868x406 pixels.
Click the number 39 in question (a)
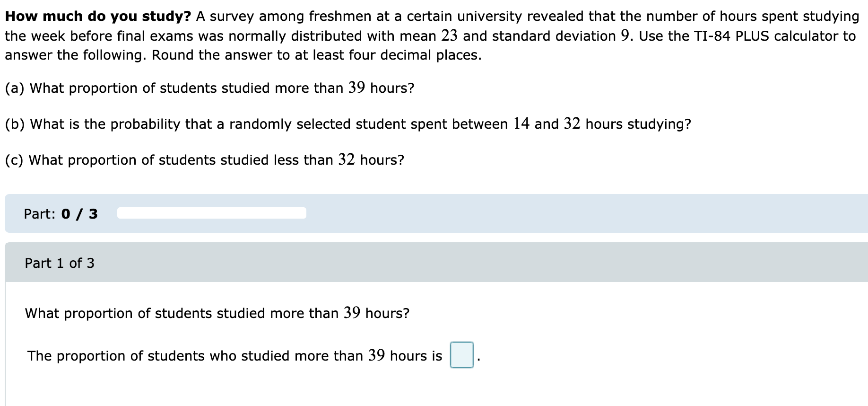pos(357,88)
